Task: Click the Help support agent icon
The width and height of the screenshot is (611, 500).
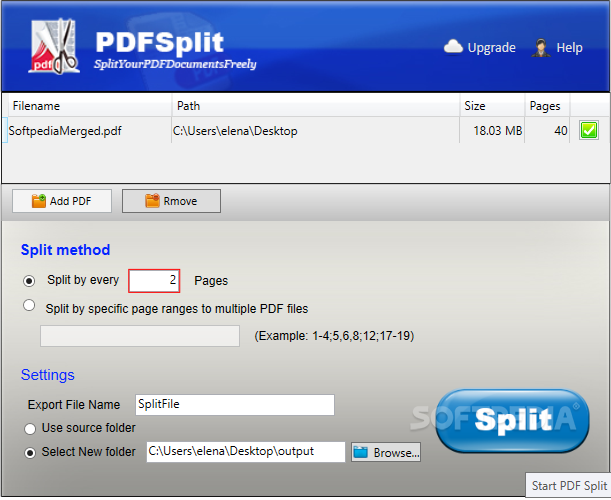Action: (541, 48)
